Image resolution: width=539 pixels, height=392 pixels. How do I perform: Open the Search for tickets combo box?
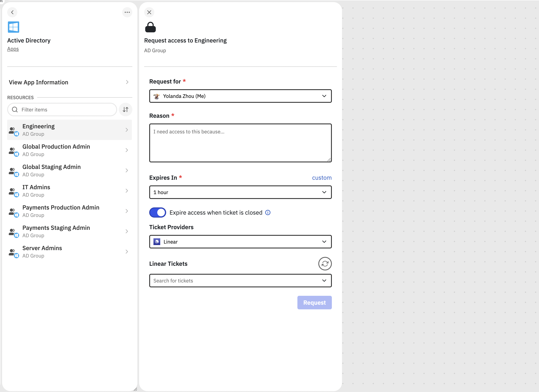tap(240, 281)
